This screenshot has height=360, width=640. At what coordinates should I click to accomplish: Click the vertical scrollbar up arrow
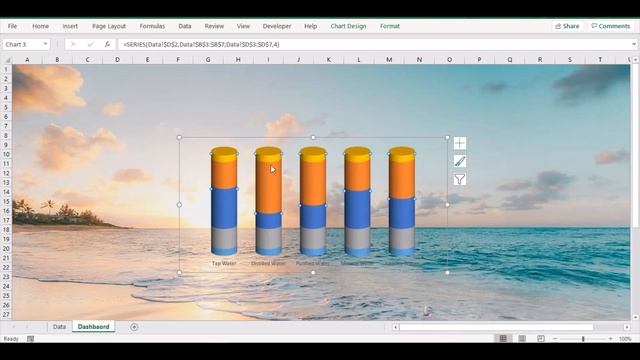635,60
